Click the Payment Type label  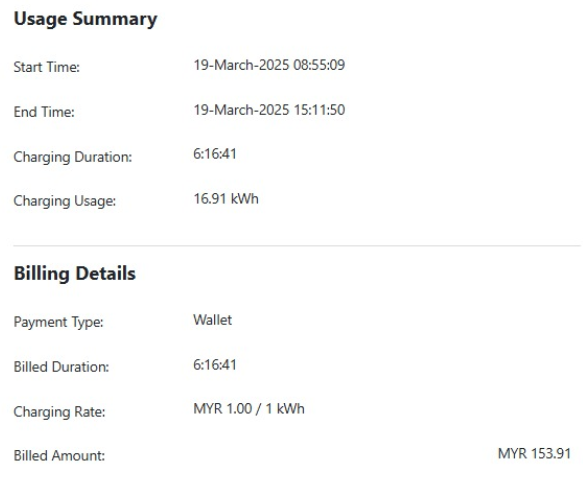[x=58, y=322]
